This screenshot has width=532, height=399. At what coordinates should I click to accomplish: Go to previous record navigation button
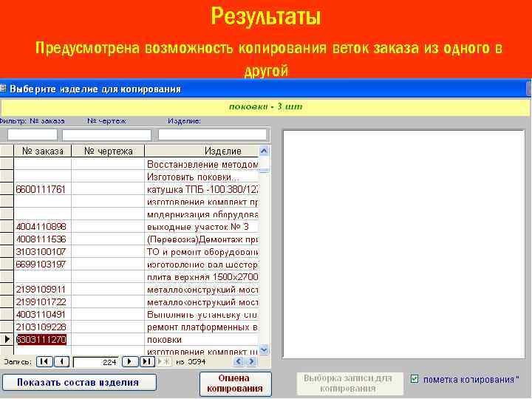click(x=62, y=361)
